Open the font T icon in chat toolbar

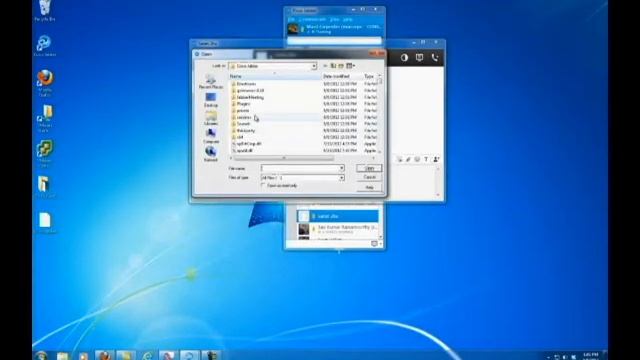coord(426,159)
